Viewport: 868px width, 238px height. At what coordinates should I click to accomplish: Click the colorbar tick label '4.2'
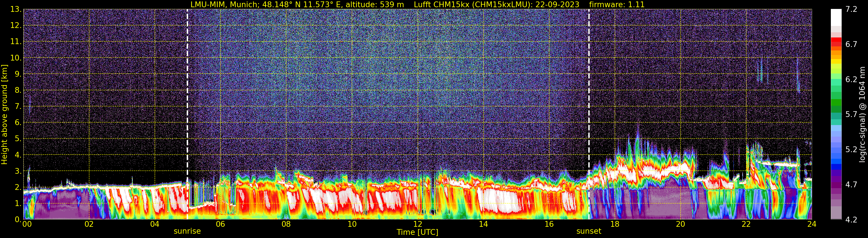pos(851,220)
